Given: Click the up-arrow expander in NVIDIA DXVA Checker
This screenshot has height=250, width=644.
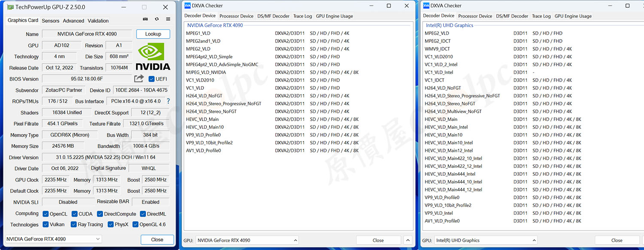Looking at the screenshot, I should point(408,241).
